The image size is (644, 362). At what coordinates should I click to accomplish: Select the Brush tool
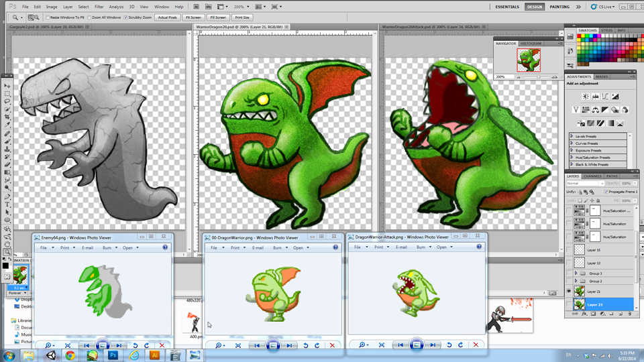point(7,141)
